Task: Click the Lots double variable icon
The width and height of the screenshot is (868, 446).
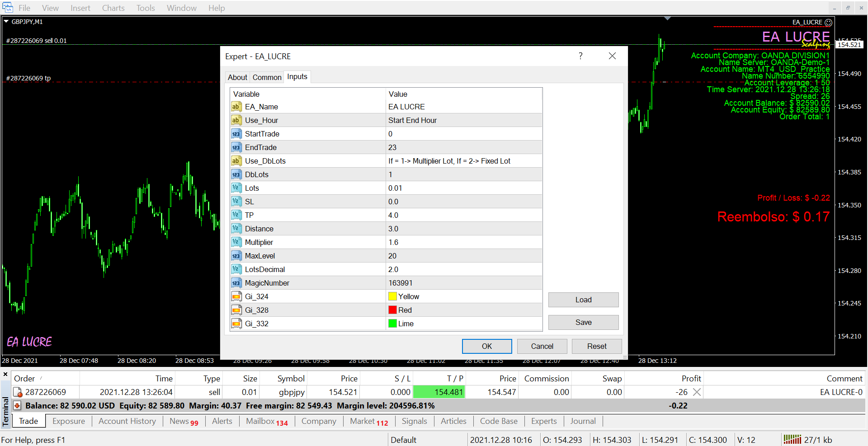Action: click(236, 188)
